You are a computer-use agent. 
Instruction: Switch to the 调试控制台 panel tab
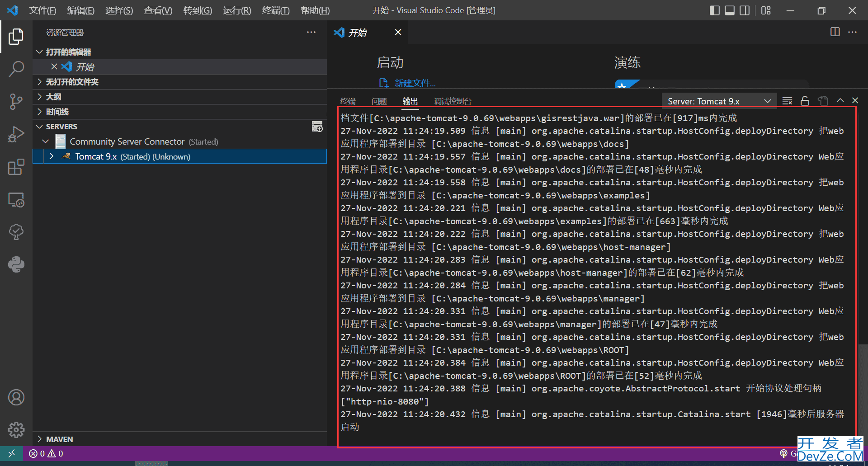click(453, 101)
